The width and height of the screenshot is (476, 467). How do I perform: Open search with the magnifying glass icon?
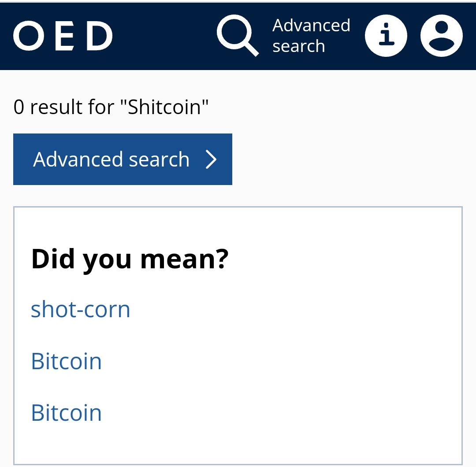237,35
